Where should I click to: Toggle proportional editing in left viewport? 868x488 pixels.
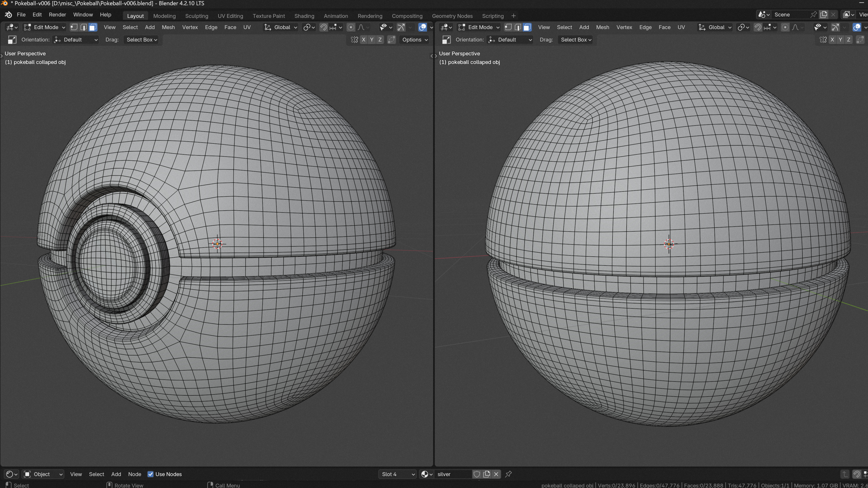[x=351, y=27]
